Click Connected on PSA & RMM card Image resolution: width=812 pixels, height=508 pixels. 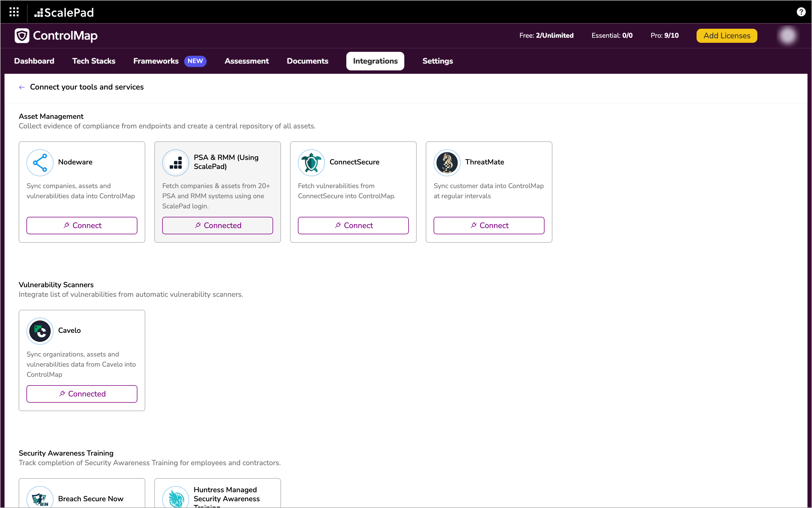coord(218,226)
